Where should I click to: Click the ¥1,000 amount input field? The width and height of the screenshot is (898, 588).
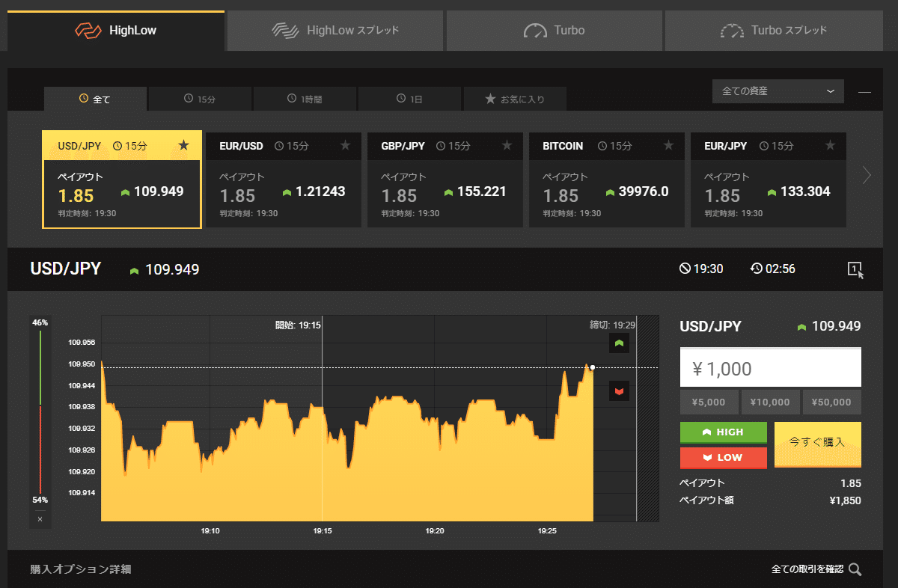[770, 368]
